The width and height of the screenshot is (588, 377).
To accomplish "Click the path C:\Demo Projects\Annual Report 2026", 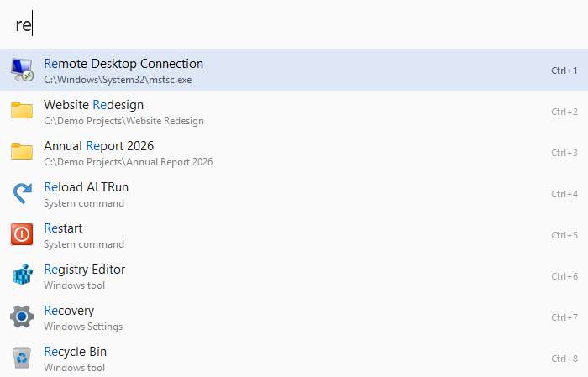I will click(x=129, y=162).
